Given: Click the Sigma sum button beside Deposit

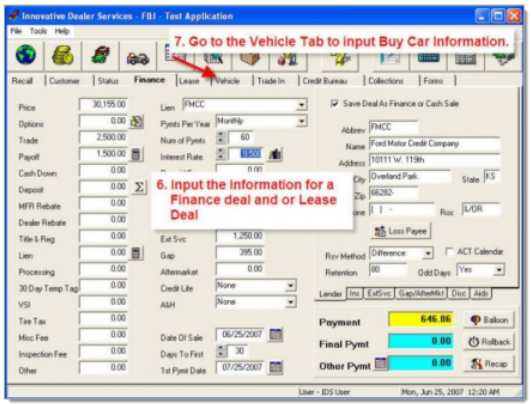Looking at the screenshot, I should pos(139,187).
